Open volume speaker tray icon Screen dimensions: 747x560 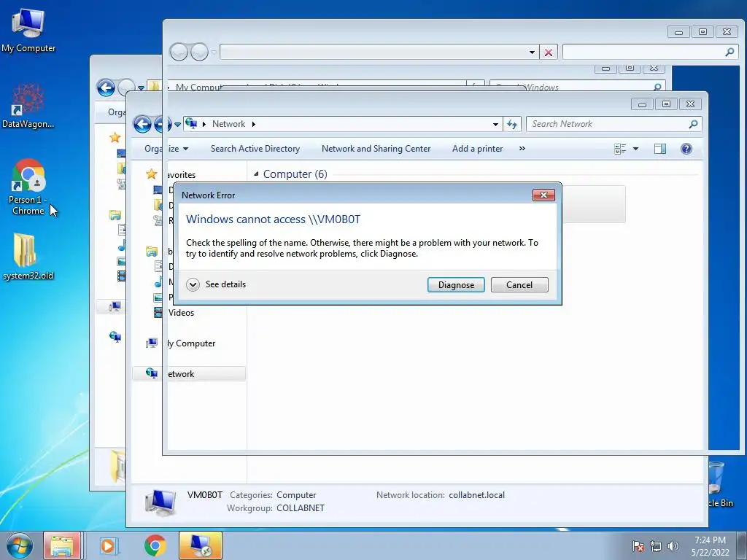673,546
